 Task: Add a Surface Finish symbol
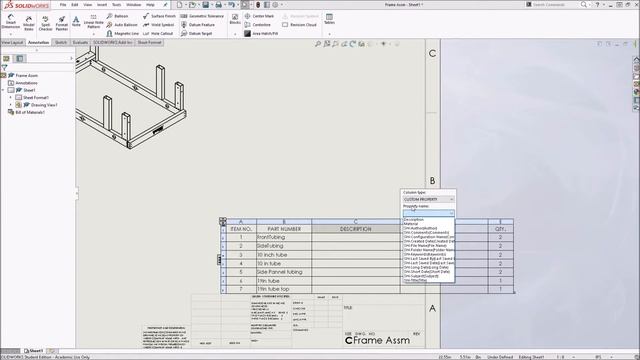(160, 16)
